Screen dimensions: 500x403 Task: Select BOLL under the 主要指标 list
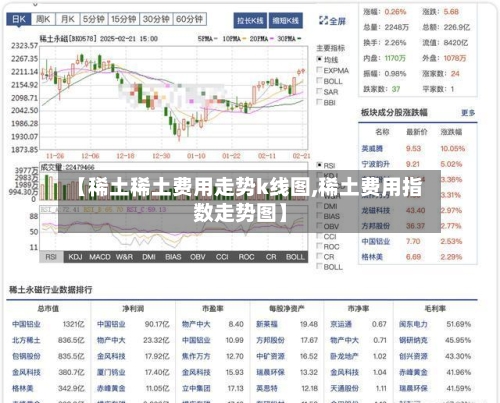tap(329, 81)
